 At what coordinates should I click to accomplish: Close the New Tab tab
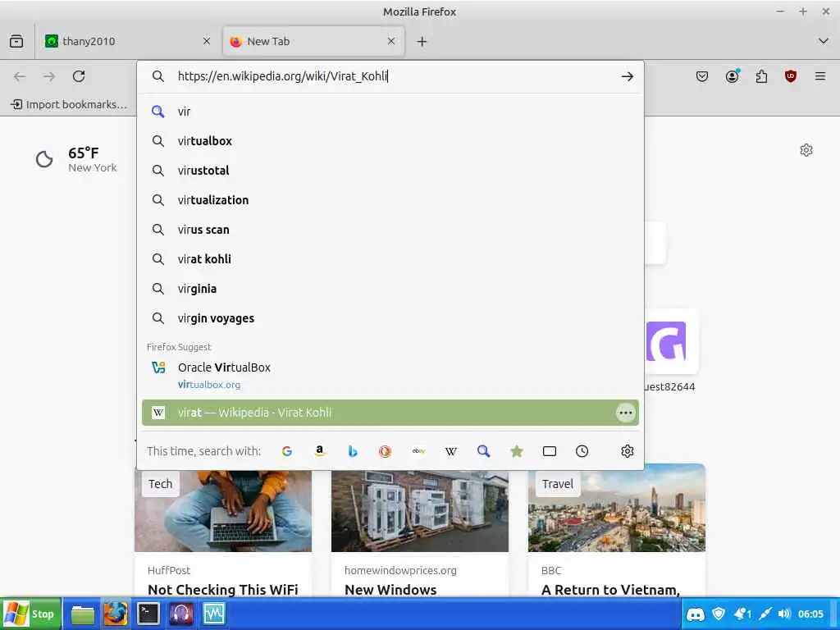click(391, 41)
